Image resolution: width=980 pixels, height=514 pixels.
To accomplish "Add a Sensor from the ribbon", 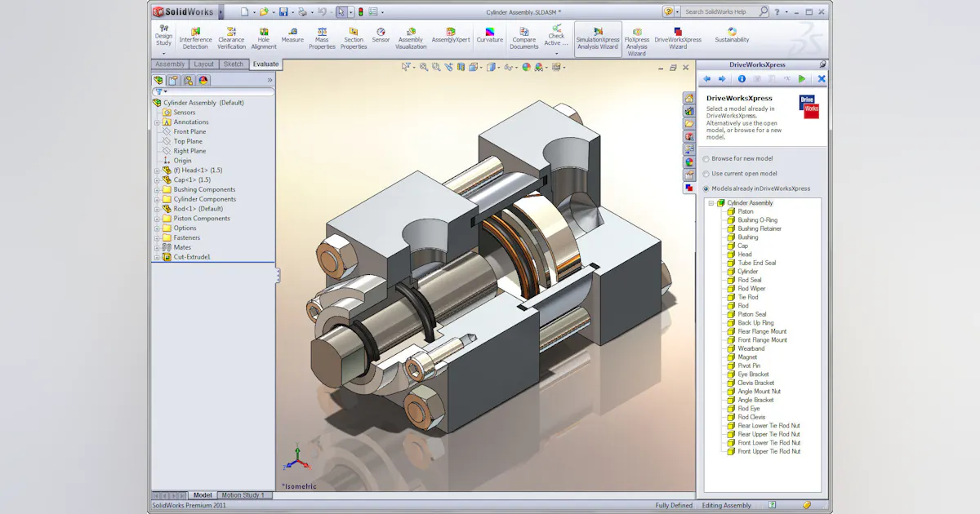I will 381,35.
